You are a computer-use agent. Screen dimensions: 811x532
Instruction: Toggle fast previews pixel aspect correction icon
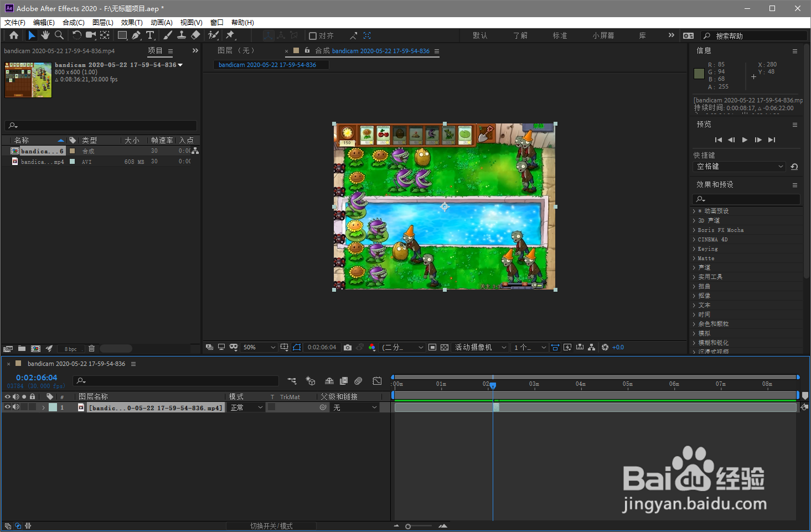(555, 348)
